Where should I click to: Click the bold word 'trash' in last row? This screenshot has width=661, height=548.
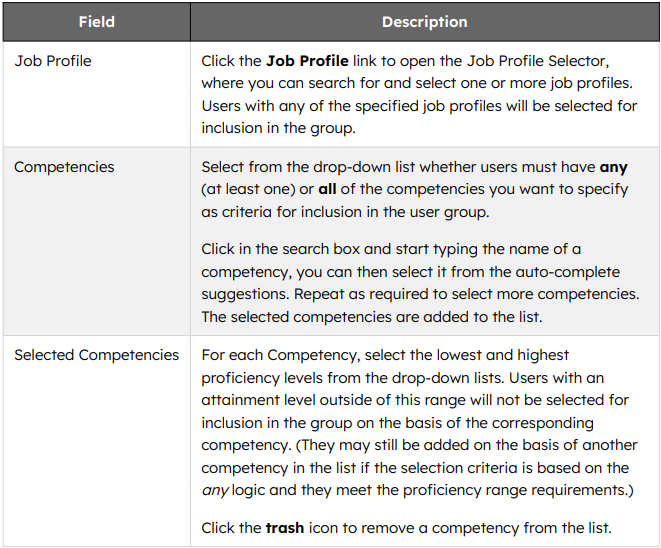coord(285,528)
